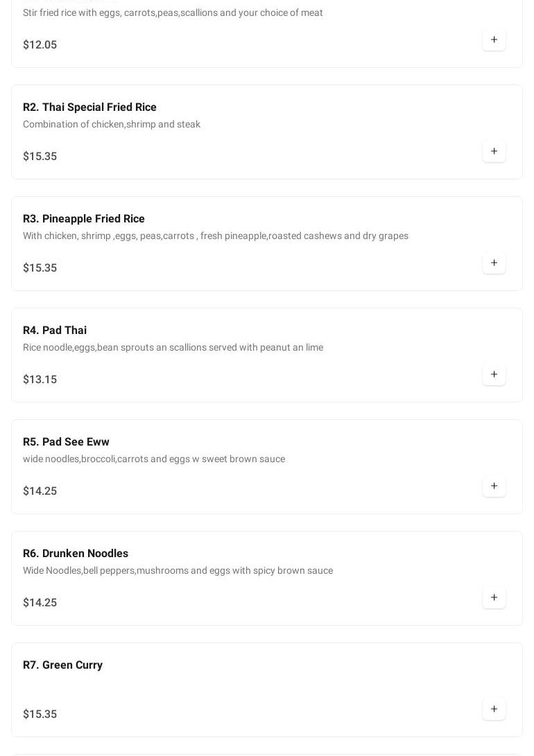This screenshot has width=534, height=756.
Task: Add R2 Thai Special Fried Rice
Action: pos(494,152)
